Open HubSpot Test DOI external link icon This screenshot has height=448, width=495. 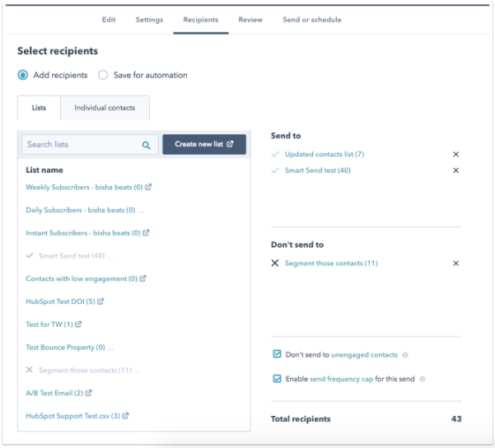click(x=100, y=301)
